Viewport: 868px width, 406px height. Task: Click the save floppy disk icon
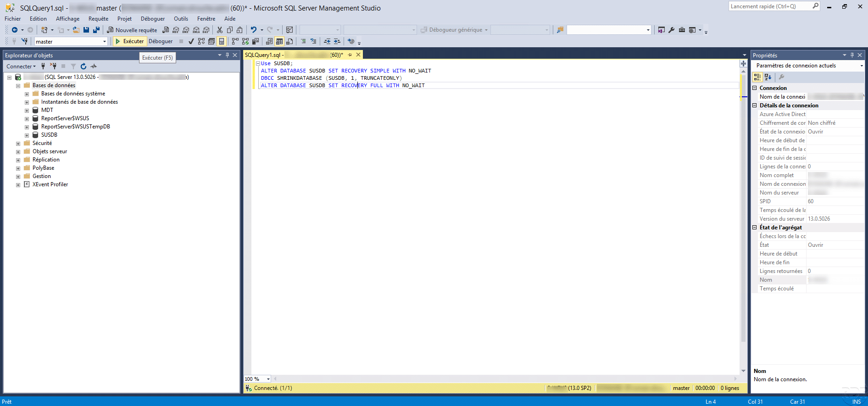[x=86, y=30]
